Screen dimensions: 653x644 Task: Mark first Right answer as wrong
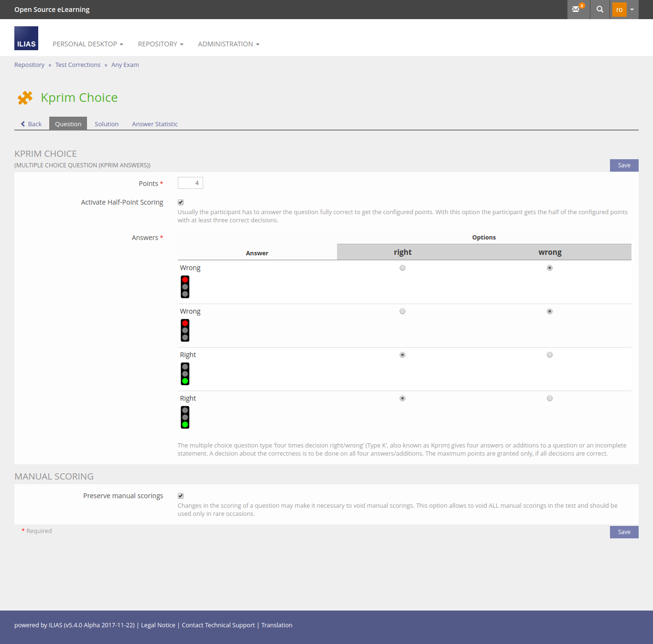(x=550, y=355)
